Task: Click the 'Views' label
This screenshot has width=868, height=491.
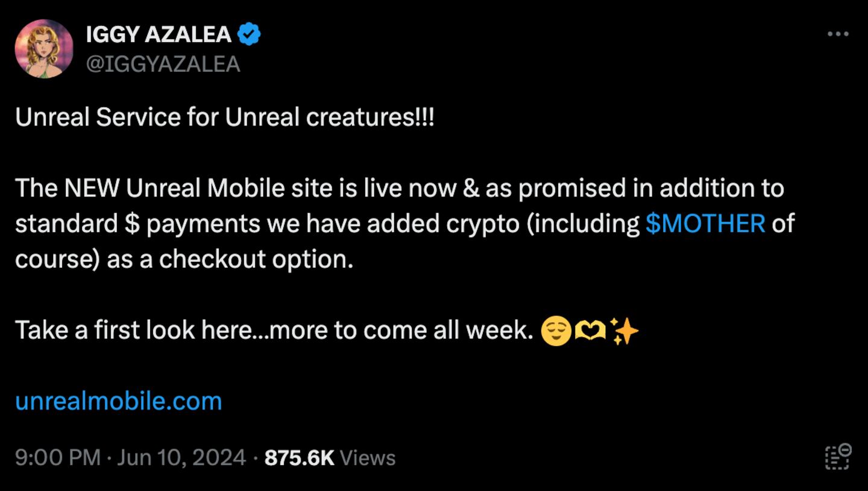Action: click(x=368, y=457)
